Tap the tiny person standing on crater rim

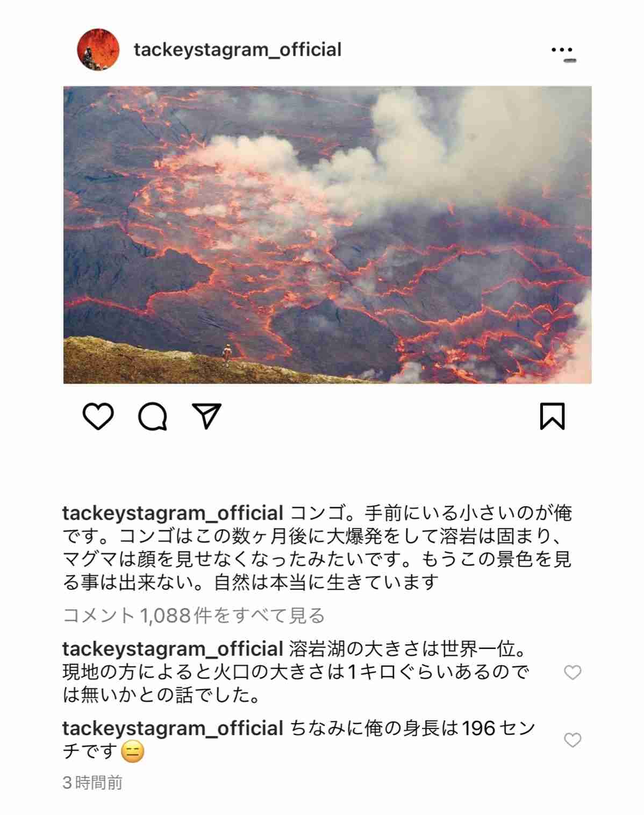[227, 355]
